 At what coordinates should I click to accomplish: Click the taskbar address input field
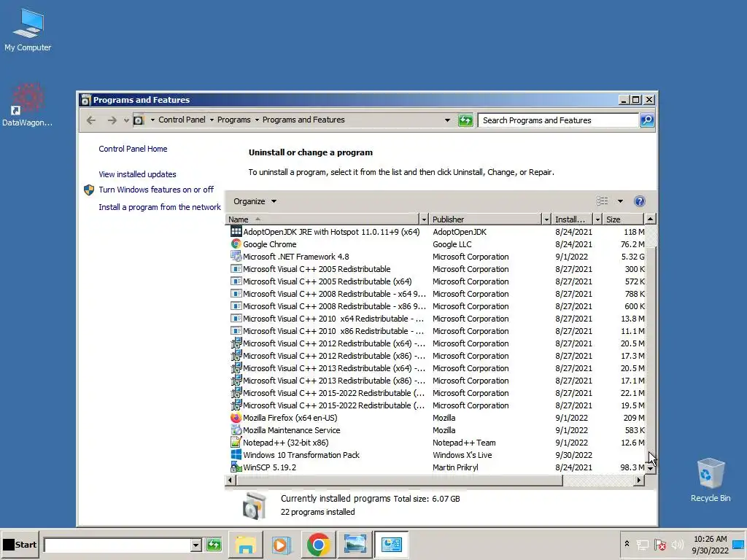117,545
